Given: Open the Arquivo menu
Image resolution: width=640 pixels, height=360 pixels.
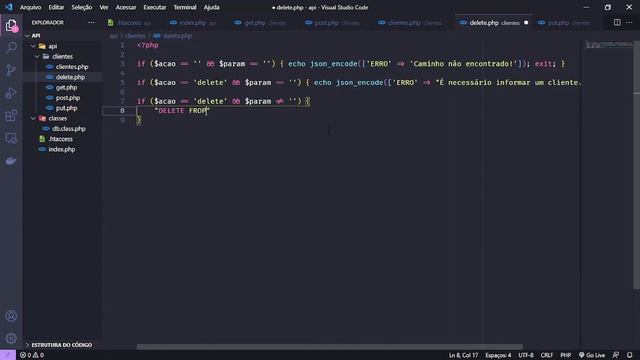Looking at the screenshot, I should [30, 7].
